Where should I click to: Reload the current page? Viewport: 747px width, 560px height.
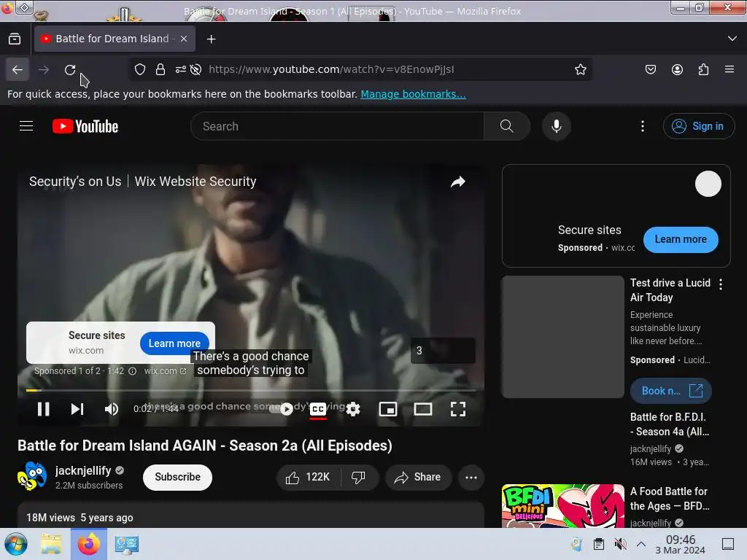pyautogui.click(x=70, y=69)
